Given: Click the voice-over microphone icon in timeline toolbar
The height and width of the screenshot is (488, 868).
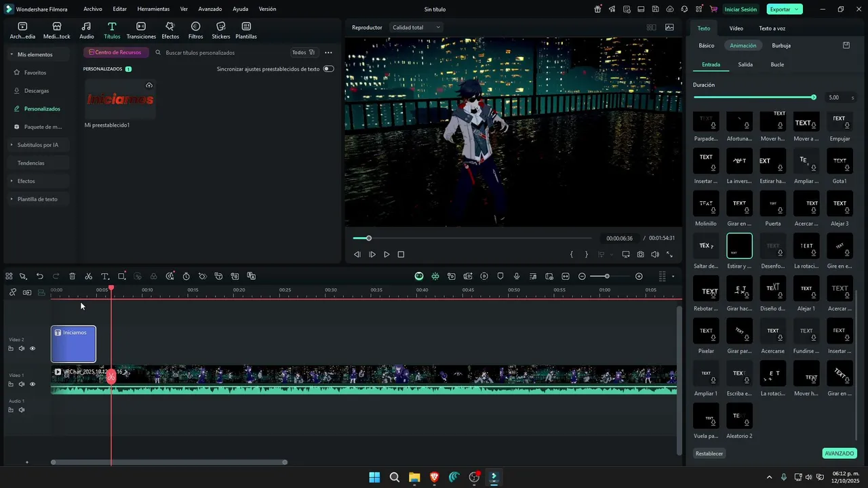Looking at the screenshot, I should (x=517, y=277).
